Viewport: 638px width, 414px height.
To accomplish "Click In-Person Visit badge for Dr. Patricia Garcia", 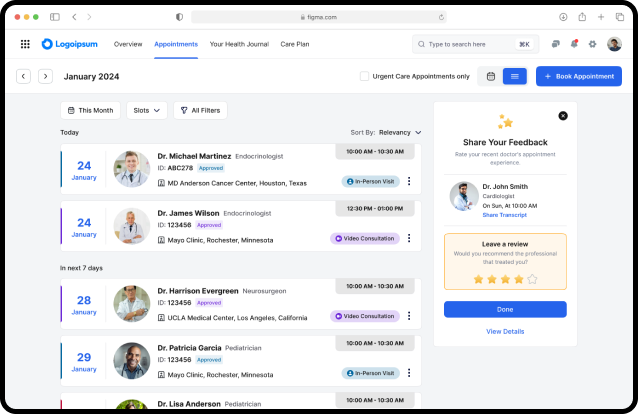I will 371,373.
